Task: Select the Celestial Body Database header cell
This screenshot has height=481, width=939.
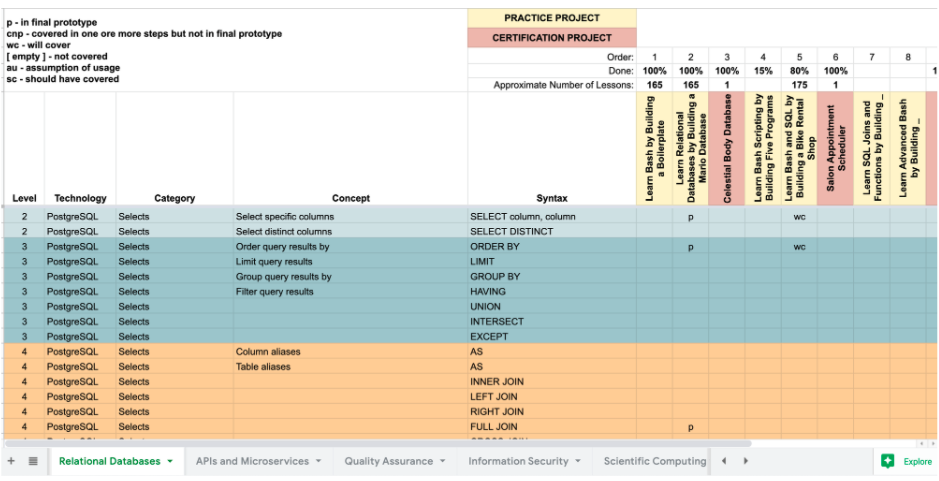Action: coord(726,148)
